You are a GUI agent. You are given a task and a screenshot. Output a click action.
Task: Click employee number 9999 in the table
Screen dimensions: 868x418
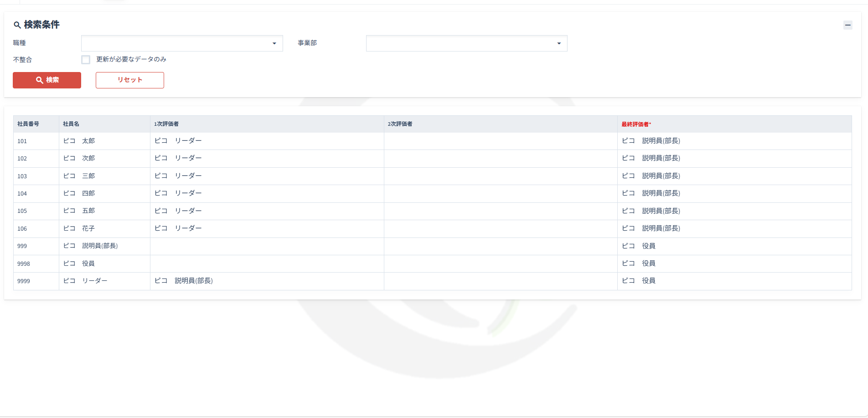pyautogui.click(x=24, y=281)
